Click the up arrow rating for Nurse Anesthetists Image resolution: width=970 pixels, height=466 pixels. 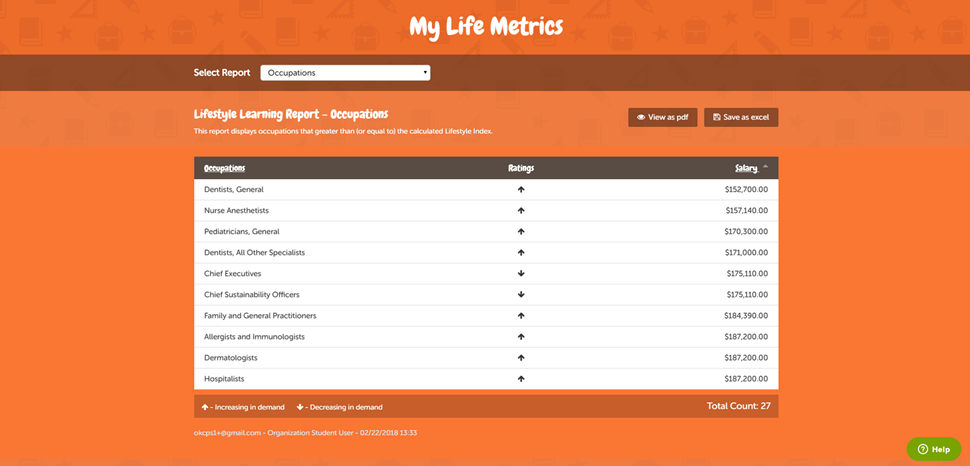tap(521, 210)
